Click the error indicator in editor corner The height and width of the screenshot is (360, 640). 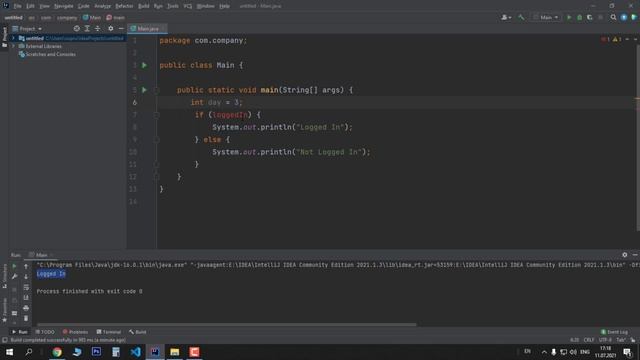(x=605, y=39)
